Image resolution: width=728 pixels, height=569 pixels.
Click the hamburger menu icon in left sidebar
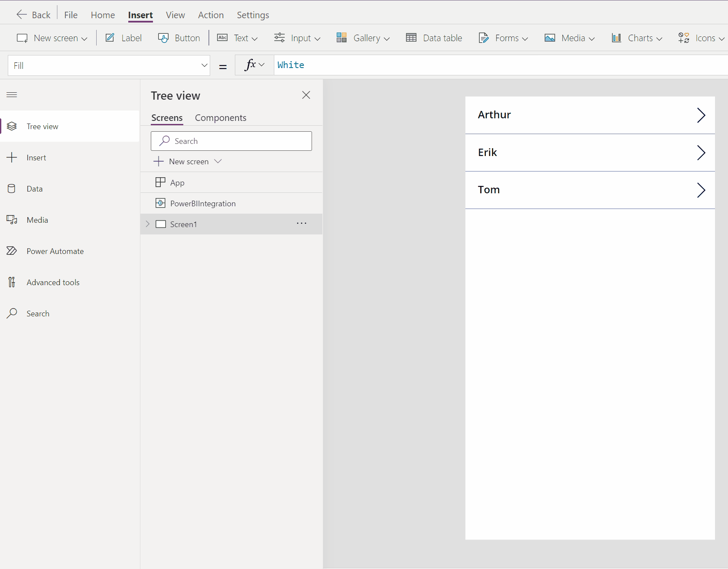[12, 95]
